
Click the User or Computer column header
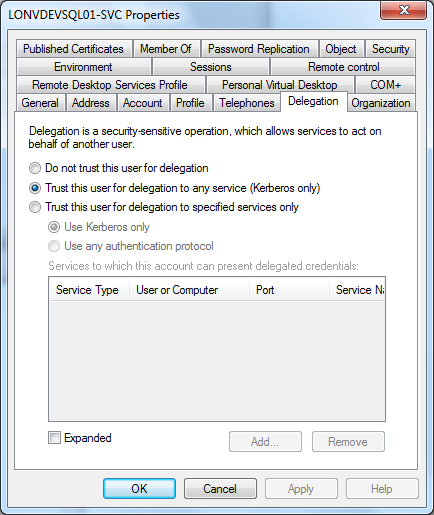tap(190, 290)
